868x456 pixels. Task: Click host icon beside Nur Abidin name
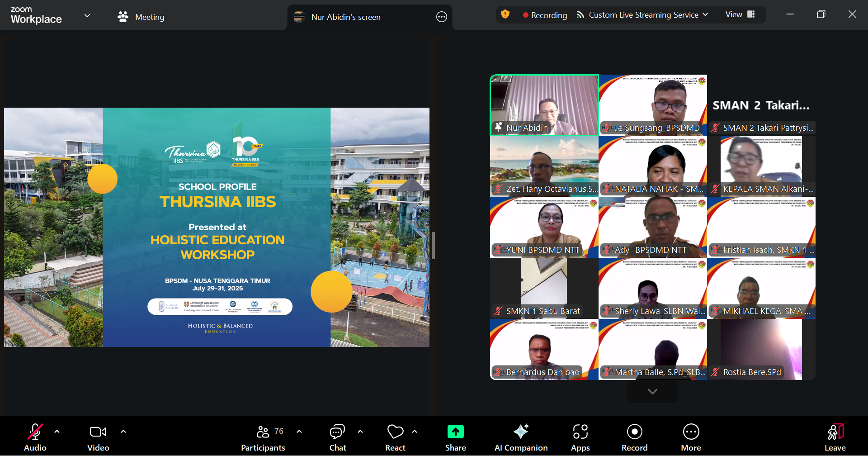pyautogui.click(x=498, y=128)
